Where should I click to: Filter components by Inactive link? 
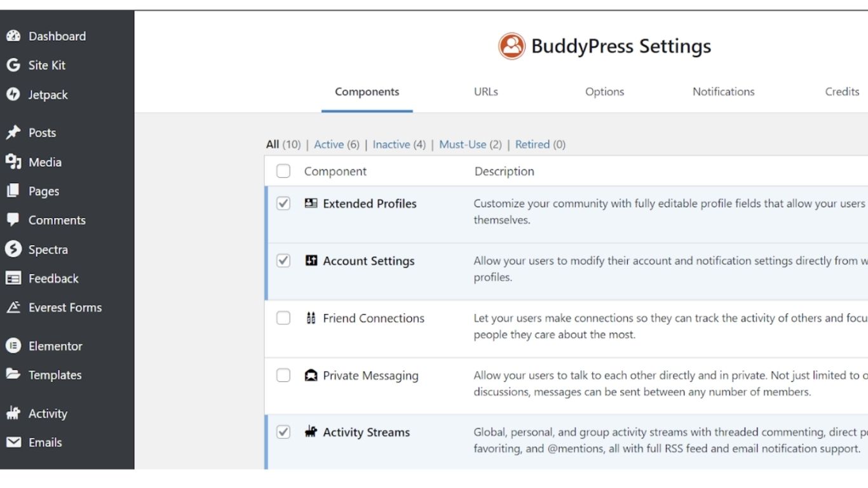391,144
